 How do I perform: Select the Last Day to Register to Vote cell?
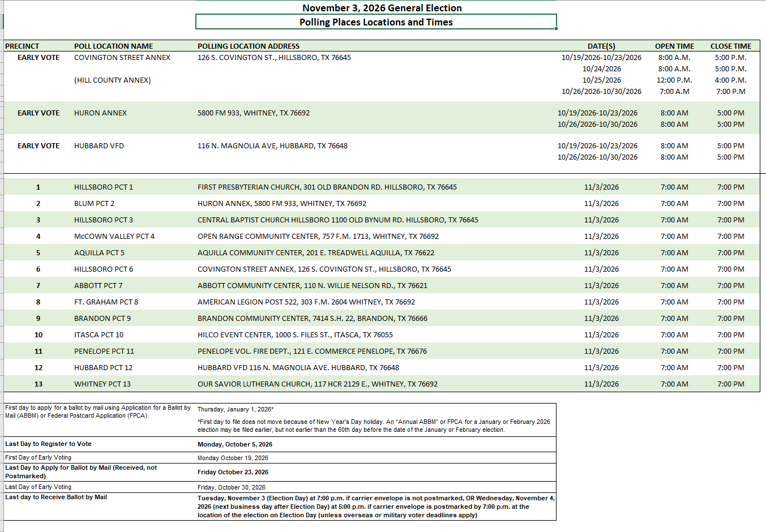48,444
